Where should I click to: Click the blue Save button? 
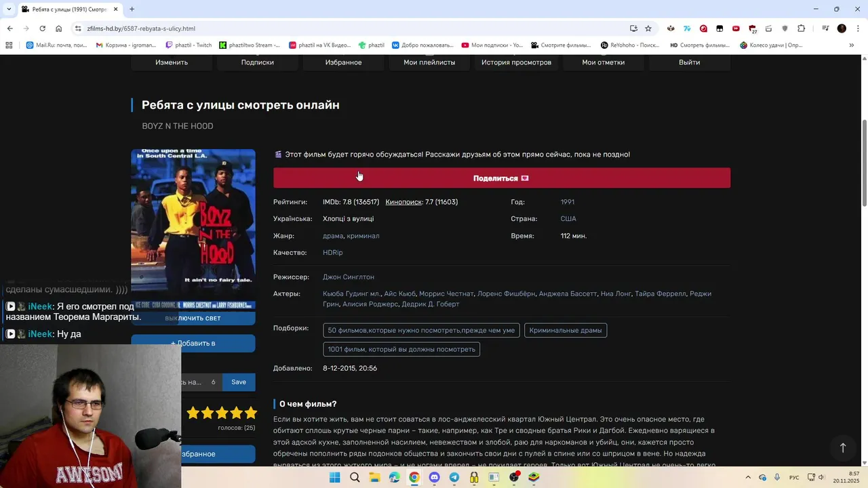coord(239,382)
